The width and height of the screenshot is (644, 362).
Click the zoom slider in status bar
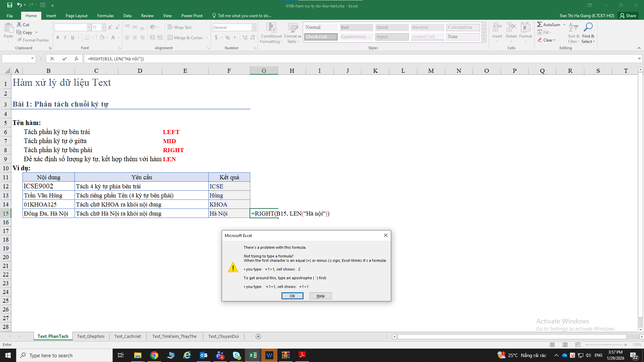606,345
